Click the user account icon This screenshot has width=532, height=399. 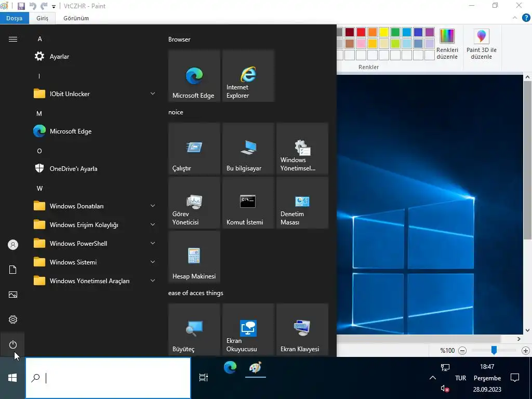12,245
